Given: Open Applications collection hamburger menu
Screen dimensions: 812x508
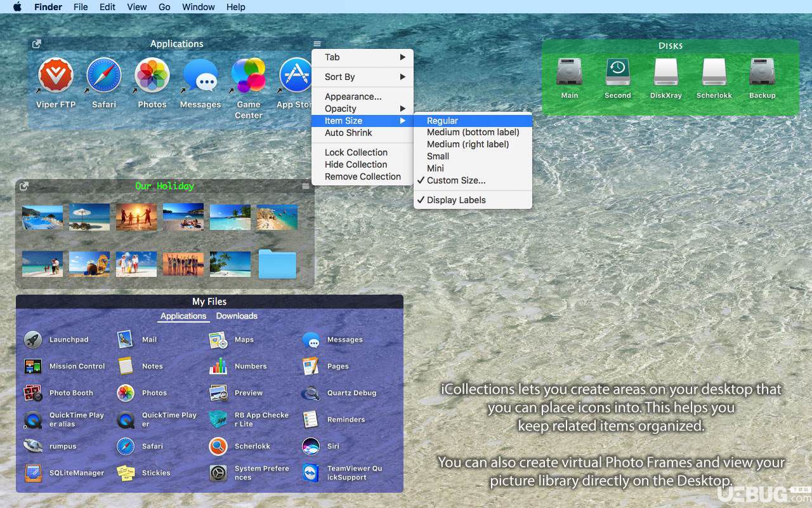Looking at the screenshot, I should (x=317, y=44).
